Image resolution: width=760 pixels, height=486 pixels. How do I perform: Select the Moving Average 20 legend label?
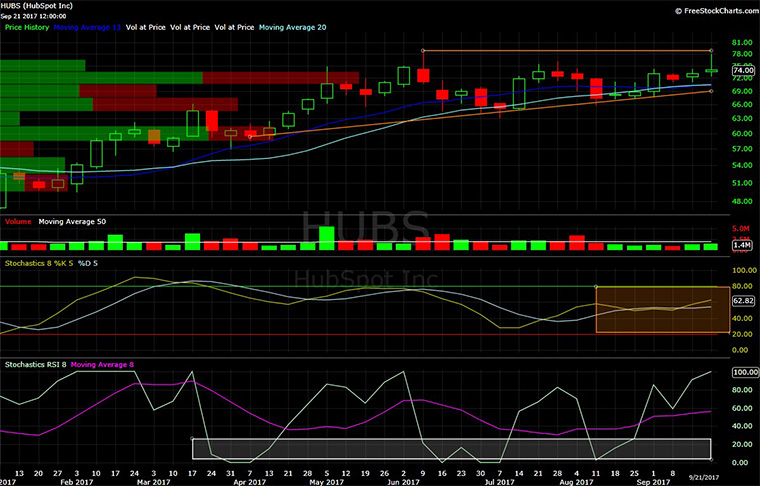(x=292, y=27)
